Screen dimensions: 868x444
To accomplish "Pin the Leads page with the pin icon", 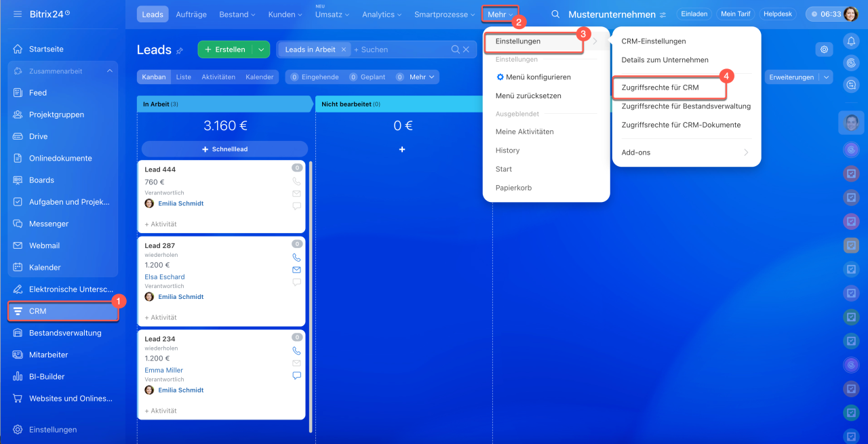I will point(180,50).
